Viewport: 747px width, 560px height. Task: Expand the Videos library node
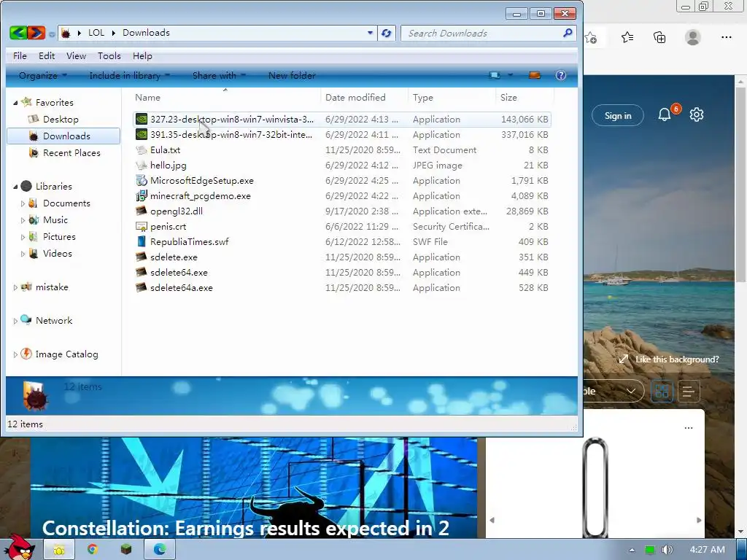tap(23, 254)
